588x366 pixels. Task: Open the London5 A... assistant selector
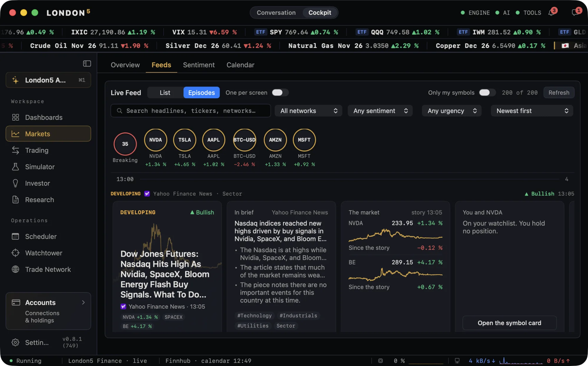click(48, 80)
